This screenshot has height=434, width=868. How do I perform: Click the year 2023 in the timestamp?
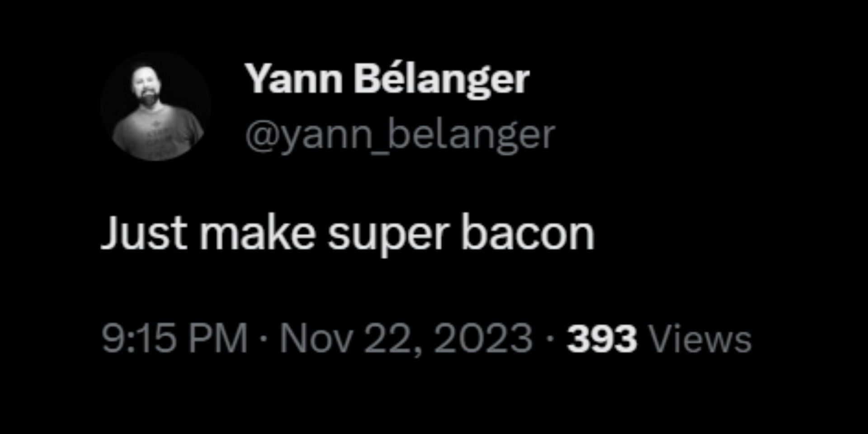(483, 339)
